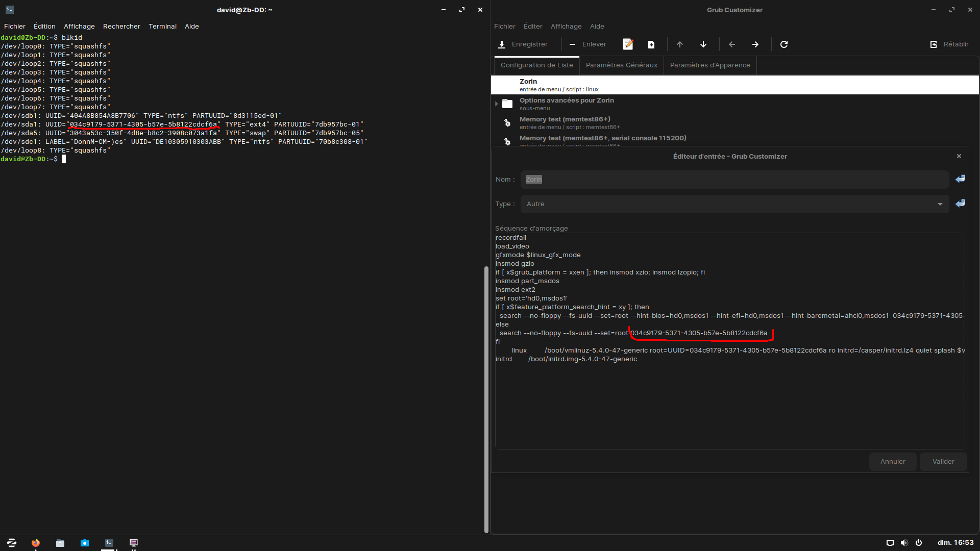Image resolution: width=980 pixels, height=551 pixels.
Task: Click the reload refresh icon
Action: tap(784, 44)
